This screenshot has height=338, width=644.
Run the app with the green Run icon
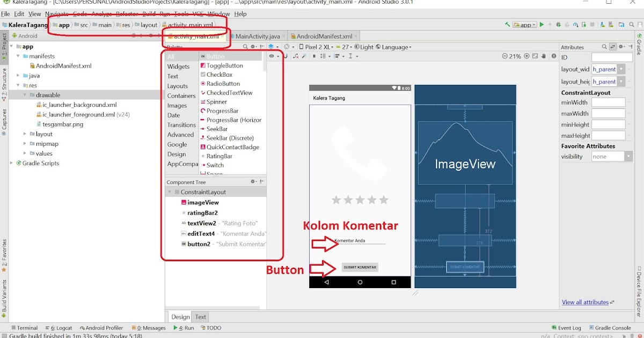coord(541,25)
